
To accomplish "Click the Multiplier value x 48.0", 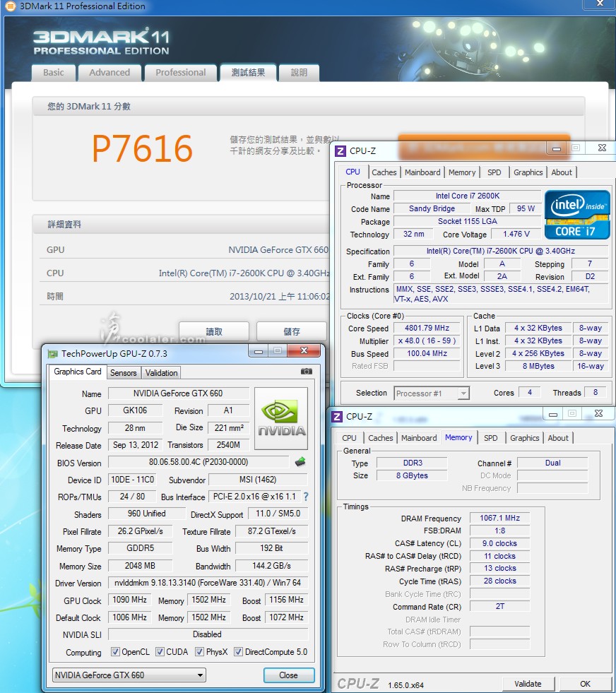I will click(427, 340).
